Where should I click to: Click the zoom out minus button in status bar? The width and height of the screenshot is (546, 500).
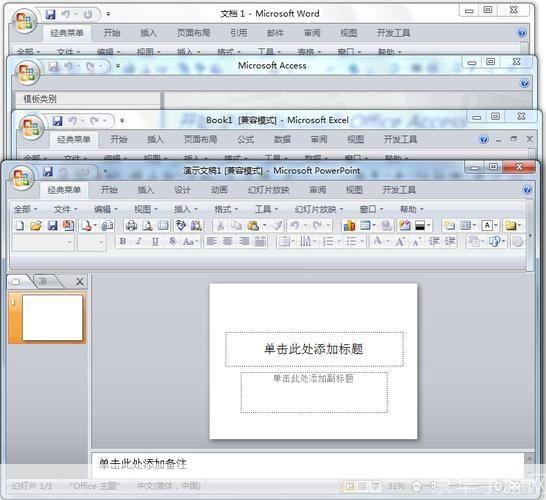click(x=417, y=486)
